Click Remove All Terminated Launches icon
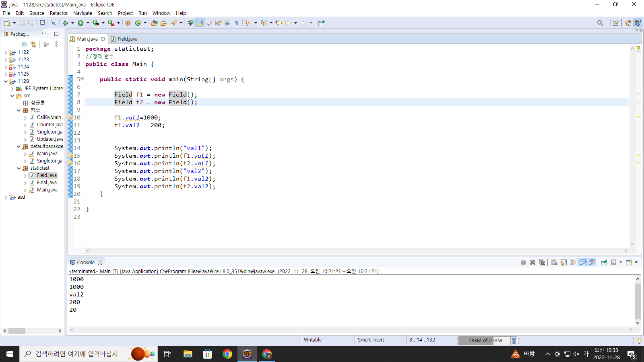The width and height of the screenshot is (644, 362). (x=542, y=262)
